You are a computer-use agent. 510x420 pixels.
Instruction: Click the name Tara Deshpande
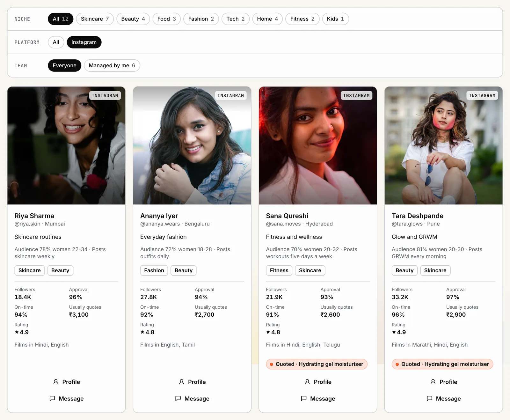pos(418,216)
